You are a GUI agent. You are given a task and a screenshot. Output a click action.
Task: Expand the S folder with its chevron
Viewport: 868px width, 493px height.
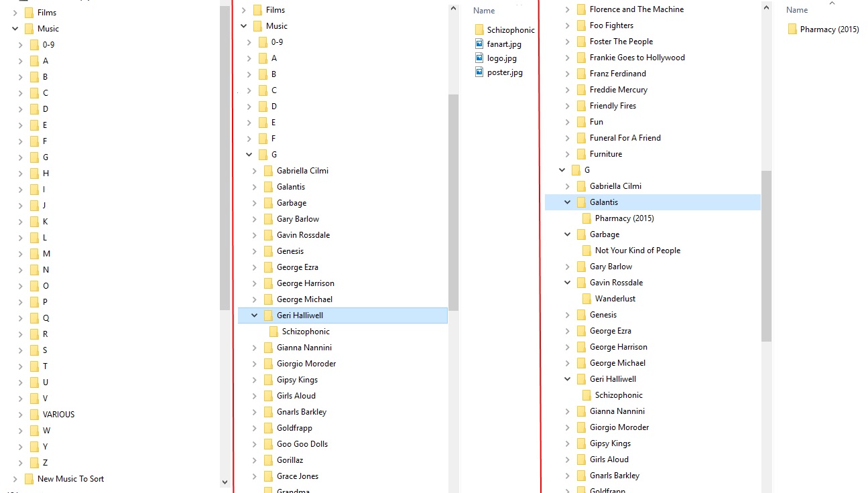[x=20, y=350]
